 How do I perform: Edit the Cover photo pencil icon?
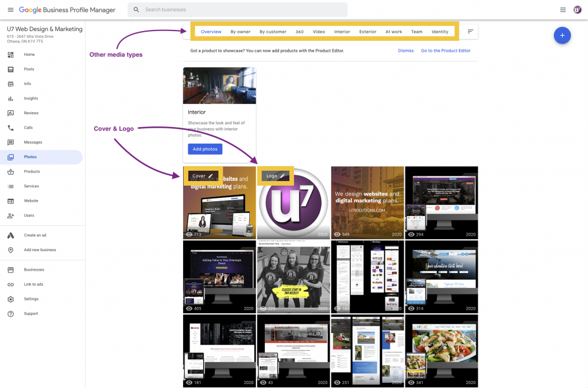pos(210,176)
